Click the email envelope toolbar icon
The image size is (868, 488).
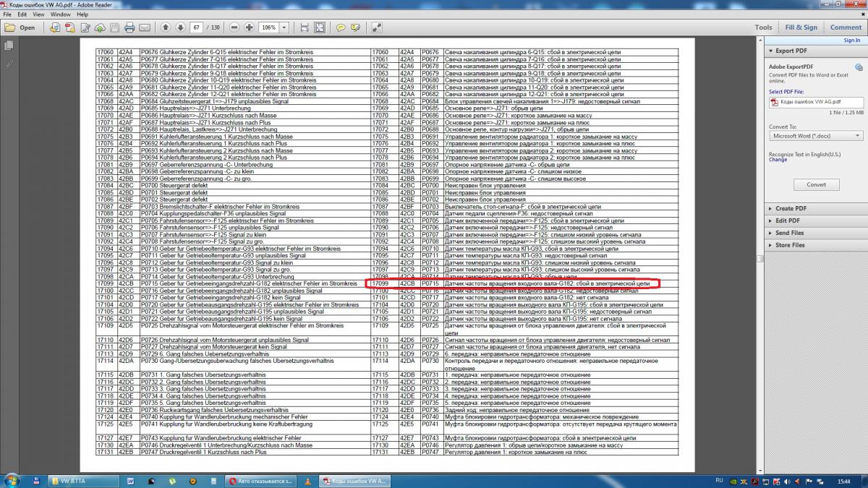coord(145,27)
